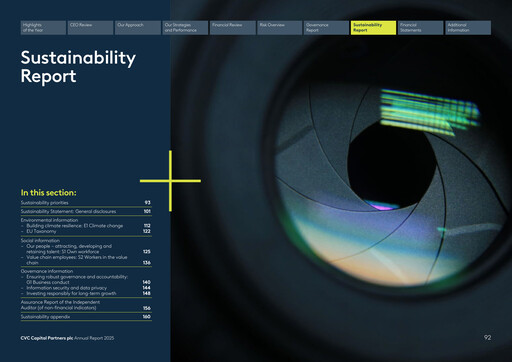The height and width of the screenshot is (362, 512).
Task: Click the page number 92
Action: pyautogui.click(x=487, y=338)
